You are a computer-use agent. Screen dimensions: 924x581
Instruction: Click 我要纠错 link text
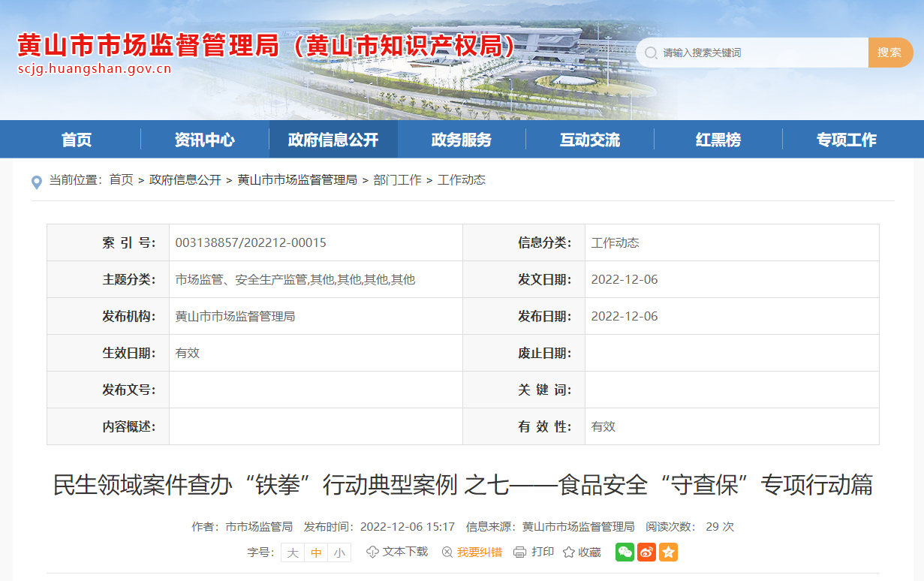pyautogui.click(x=480, y=552)
